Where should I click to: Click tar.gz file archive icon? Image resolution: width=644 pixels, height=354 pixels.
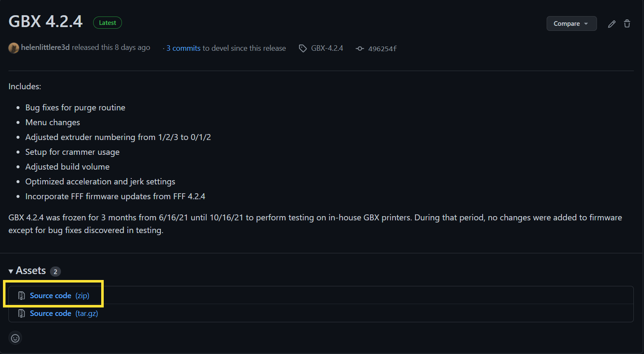click(21, 313)
